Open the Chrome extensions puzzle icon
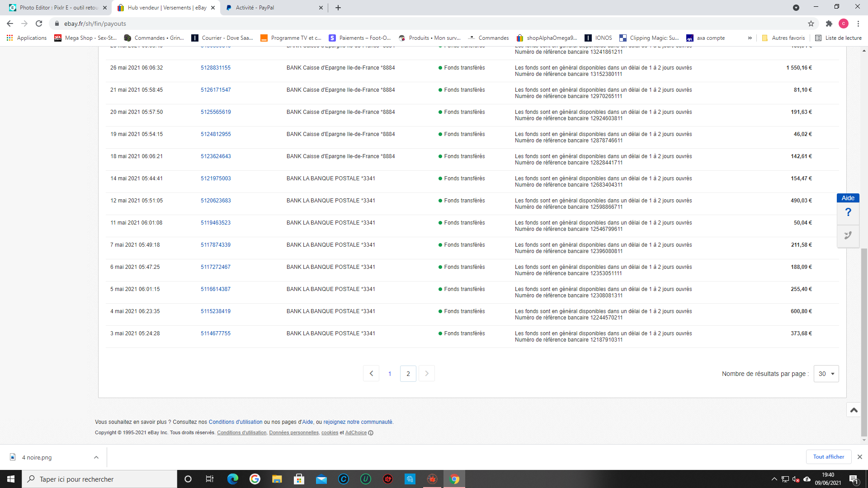Image resolution: width=868 pixels, height=488 pixels. click(829, 23)
